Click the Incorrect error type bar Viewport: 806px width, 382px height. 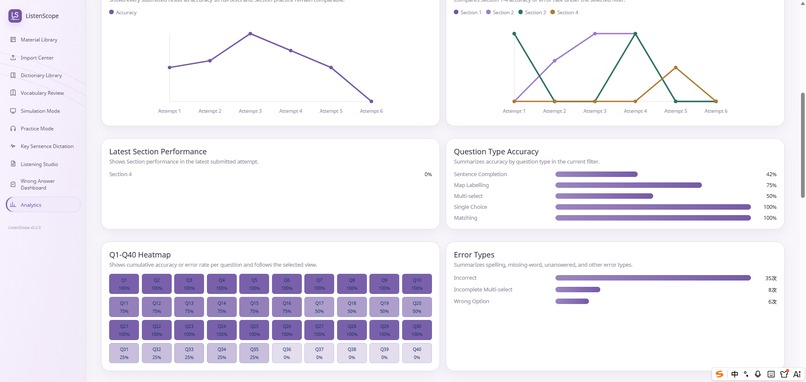click(653, 278)
